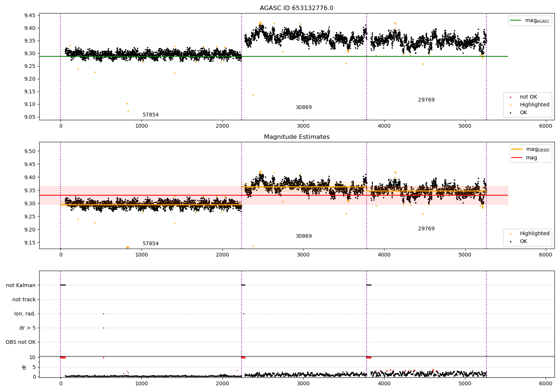
Task: Click the 9.30 y-tick in the top plot
Action: point(30,53)
